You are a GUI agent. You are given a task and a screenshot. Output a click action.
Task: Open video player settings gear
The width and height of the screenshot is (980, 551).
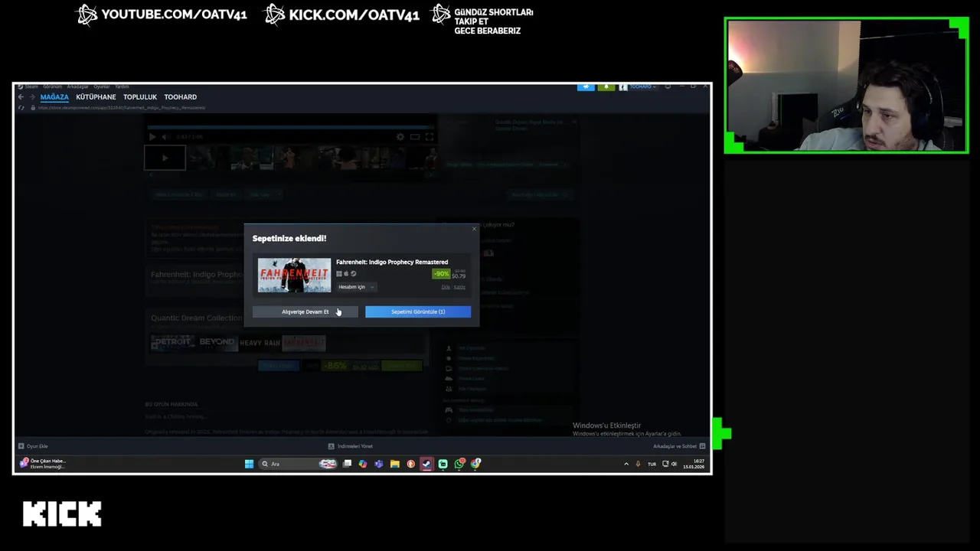[x=400, y=137]
